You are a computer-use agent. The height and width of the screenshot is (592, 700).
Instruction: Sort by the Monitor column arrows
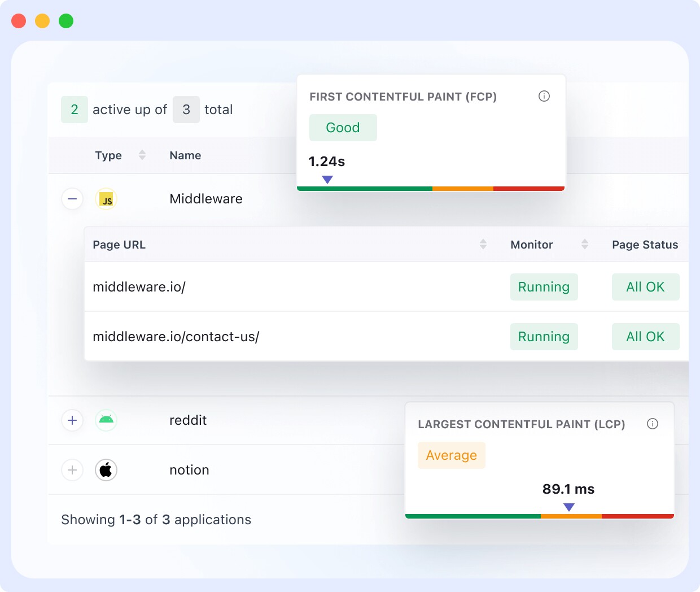[585, 244]
